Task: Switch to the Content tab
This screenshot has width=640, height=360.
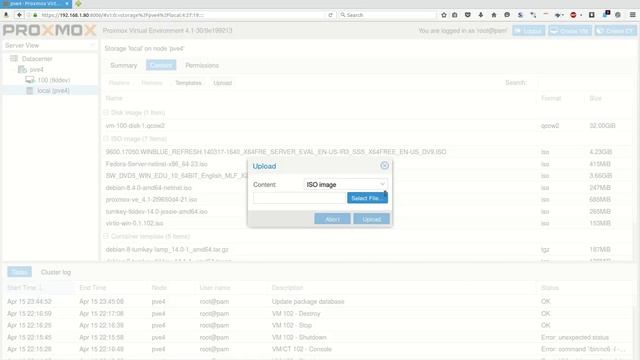Action: [x=161, y=65]
